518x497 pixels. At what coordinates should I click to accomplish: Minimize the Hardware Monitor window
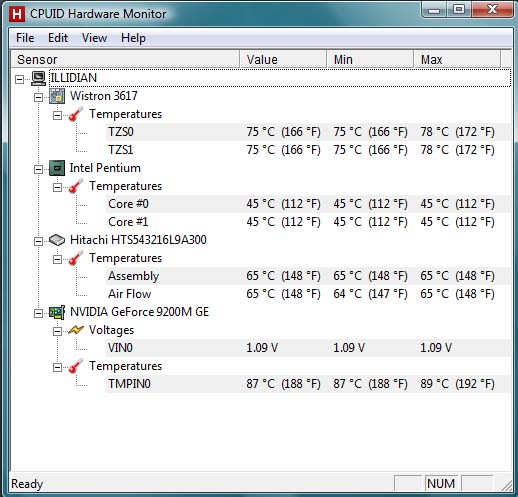pyautogui.click(x=434, y=10)
